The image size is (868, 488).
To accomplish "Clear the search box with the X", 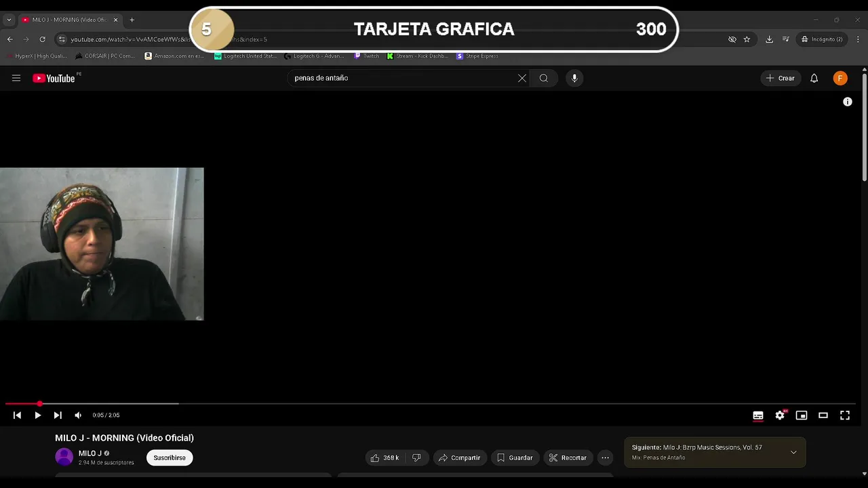I will click(522, 78).
